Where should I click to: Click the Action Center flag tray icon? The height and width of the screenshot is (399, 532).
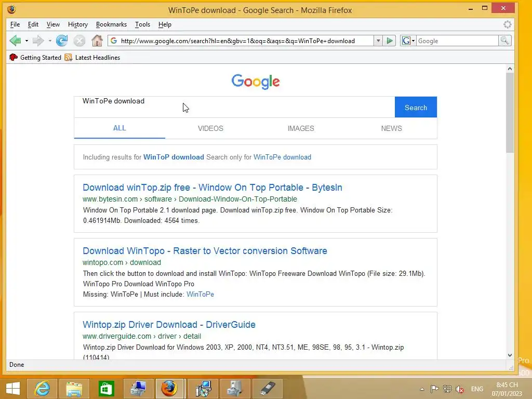pyautogui.click(x=434, y=389)
